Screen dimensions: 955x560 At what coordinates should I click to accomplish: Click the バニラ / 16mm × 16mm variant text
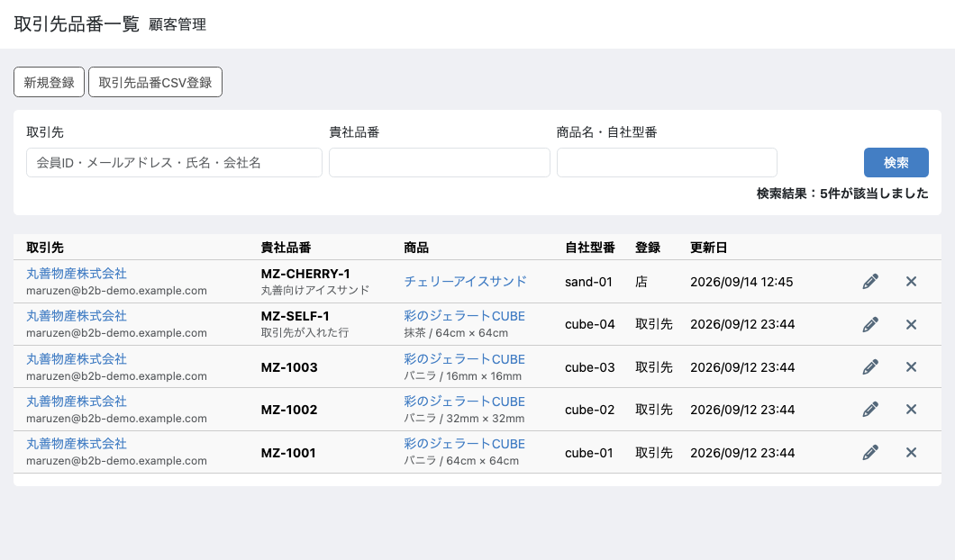[463, 376]
